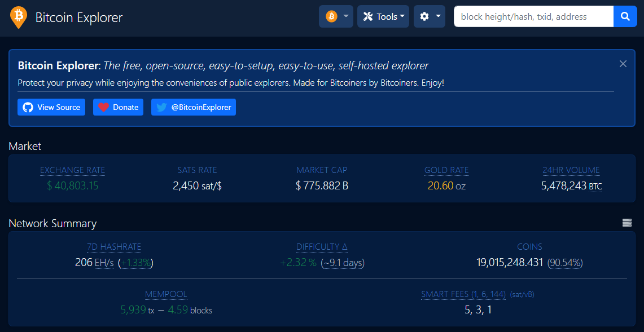Click the MARKET CAP label

[322, 170]
